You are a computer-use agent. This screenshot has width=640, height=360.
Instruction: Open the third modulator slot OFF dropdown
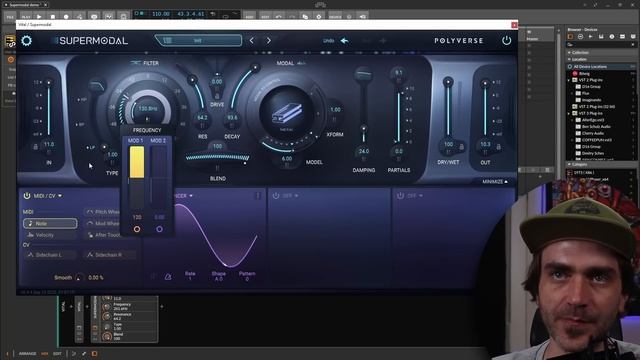[x=290, y=196]
